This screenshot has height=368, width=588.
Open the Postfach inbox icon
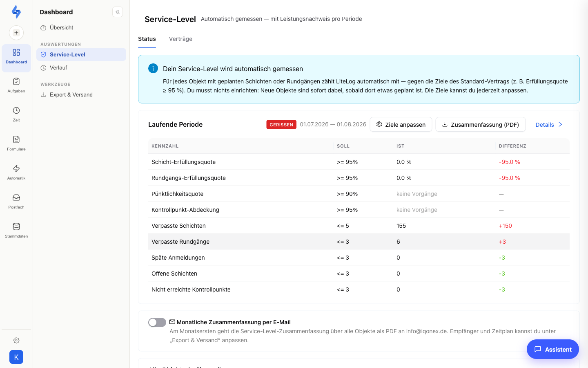pos(16,202)
